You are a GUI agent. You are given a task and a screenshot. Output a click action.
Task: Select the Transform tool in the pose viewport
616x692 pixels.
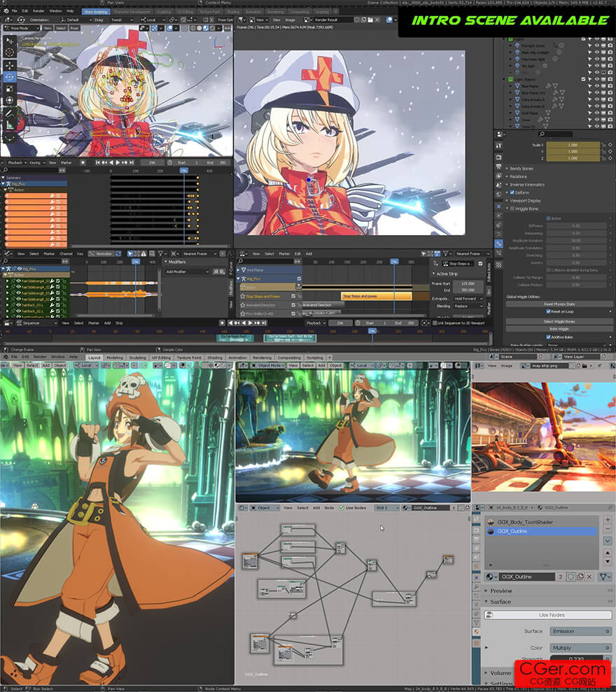coord(9,101)
